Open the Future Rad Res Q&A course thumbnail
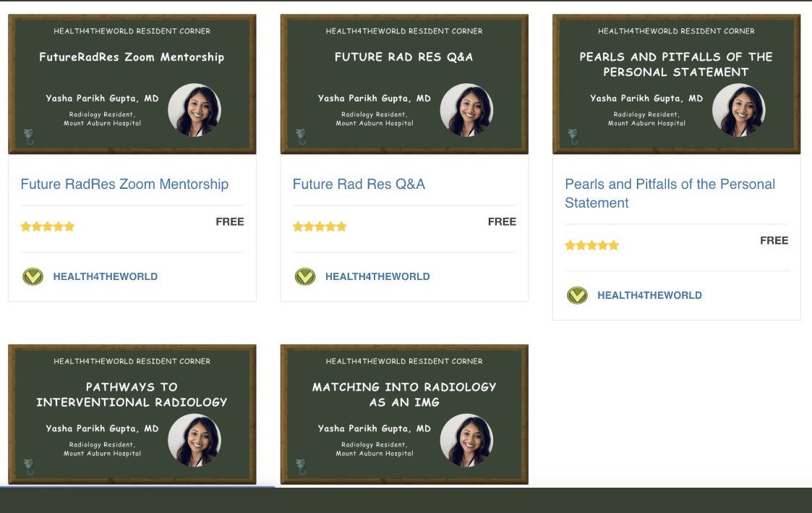Screen dimensions: 812x513 (x=404, y=84)
